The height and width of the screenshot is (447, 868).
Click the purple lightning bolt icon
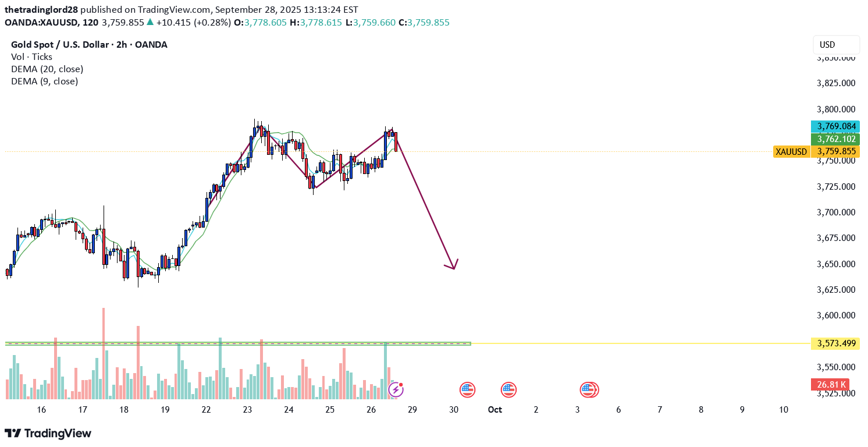coord(396,389)
